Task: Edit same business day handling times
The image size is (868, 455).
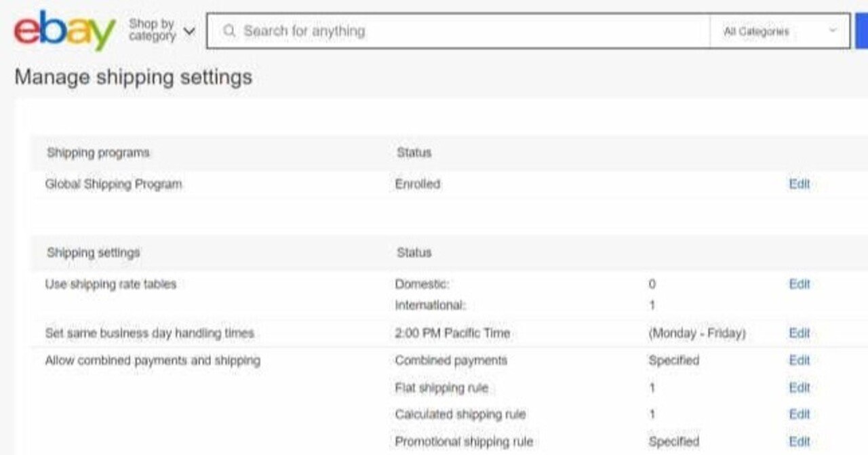Action: coord(800,333)
